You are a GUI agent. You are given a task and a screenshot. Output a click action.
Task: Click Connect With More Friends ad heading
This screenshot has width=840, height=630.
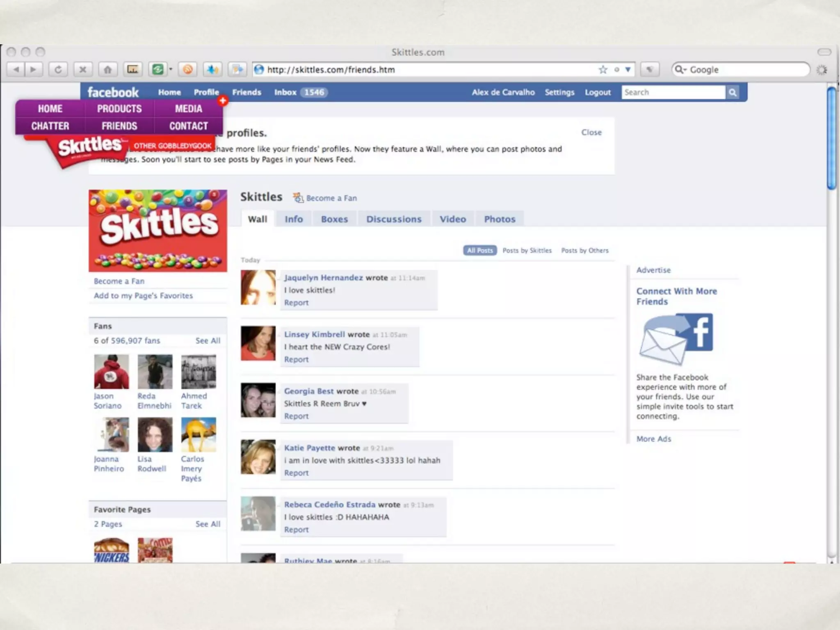click(677, 296)
